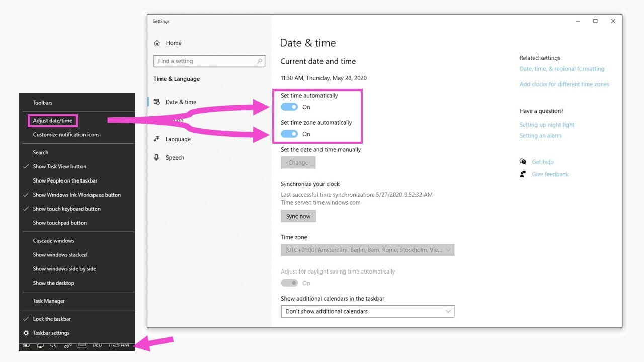Click the Get help icon
This screenshot has height=362, width=644.
tap(523, 162)
